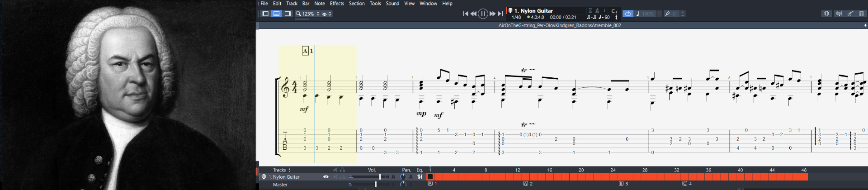The width and height of the screenshot is (868, 190).
Task: Open the Help menu
Action: coord(447,3)
